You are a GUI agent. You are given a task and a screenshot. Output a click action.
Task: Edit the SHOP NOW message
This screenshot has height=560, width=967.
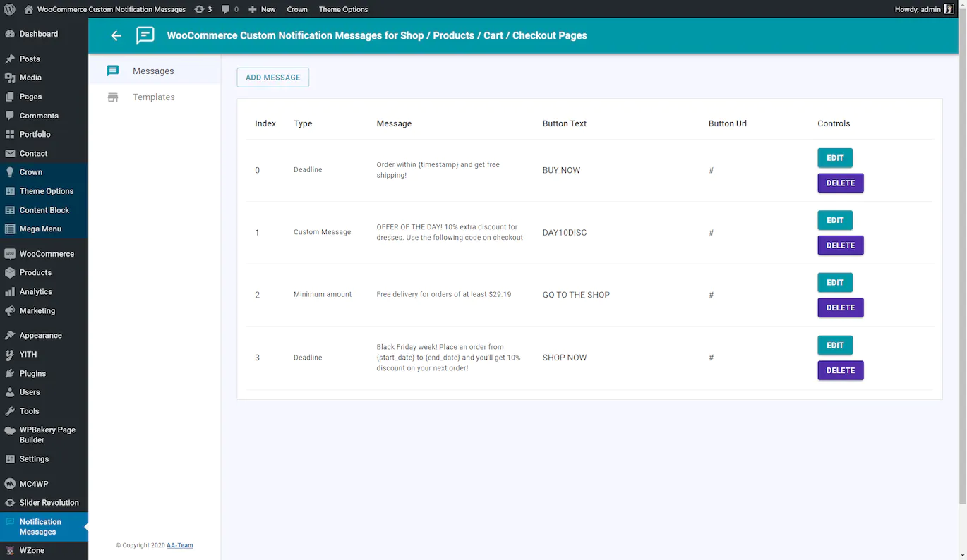pyautogui.click(x=835, y=346)
